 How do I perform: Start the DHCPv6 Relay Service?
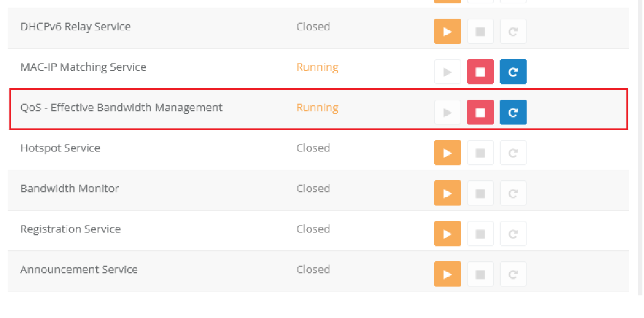pyautogui.click(x=447, y=31)
